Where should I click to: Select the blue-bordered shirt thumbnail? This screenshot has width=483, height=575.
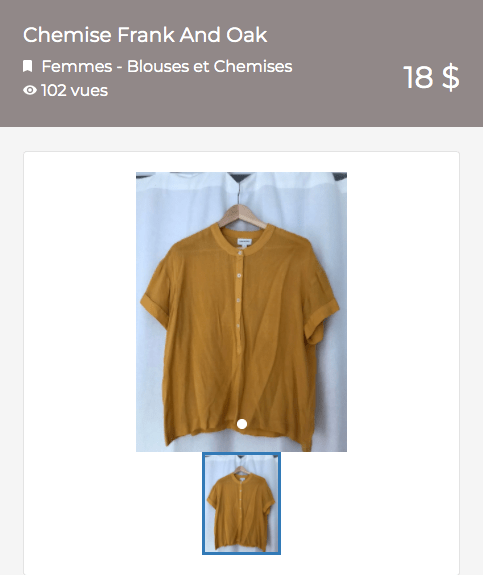241,503
